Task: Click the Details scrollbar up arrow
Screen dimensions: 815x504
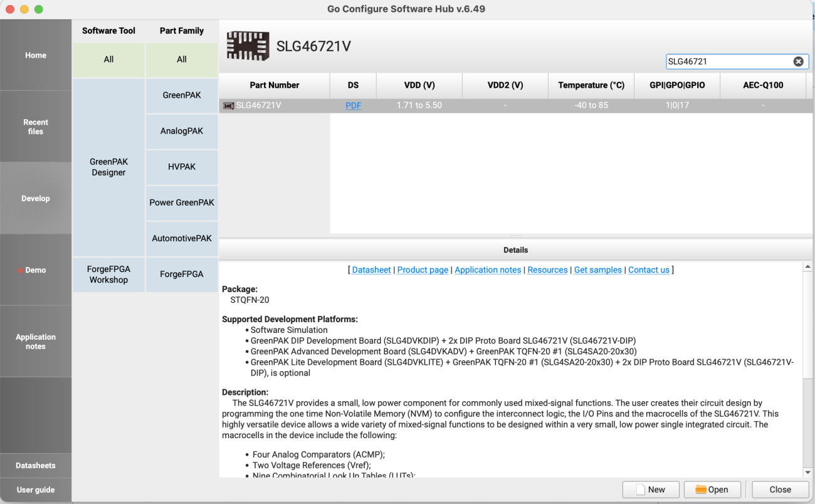Action: [807, 267]
